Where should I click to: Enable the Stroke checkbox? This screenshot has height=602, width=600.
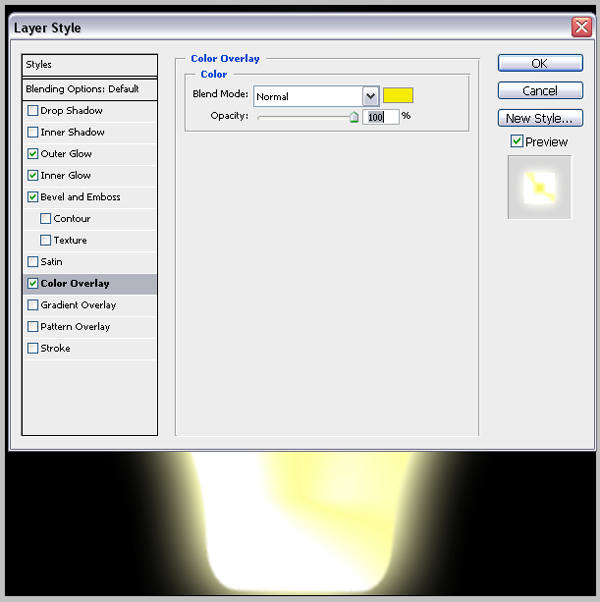click(33, 348)
